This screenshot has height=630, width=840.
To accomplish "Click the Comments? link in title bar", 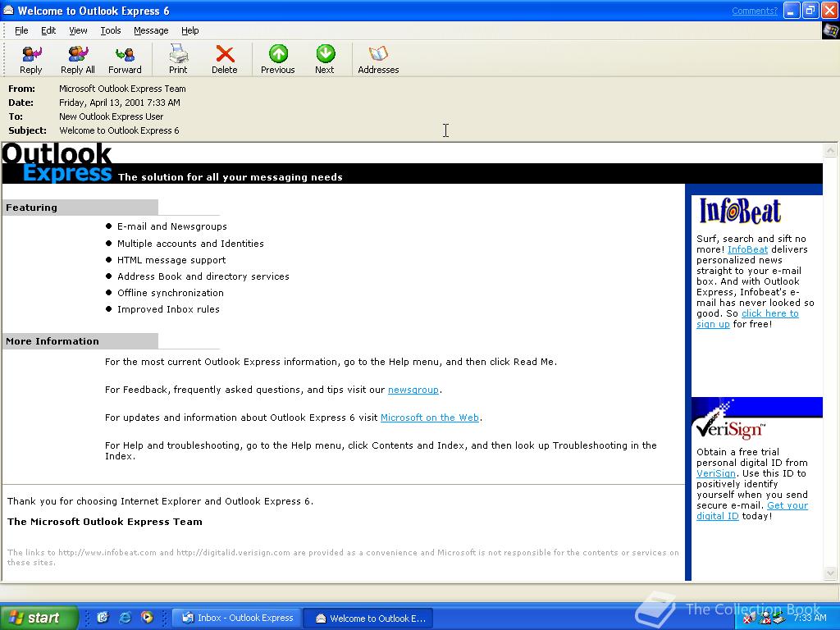I will [x=755, y=11].
